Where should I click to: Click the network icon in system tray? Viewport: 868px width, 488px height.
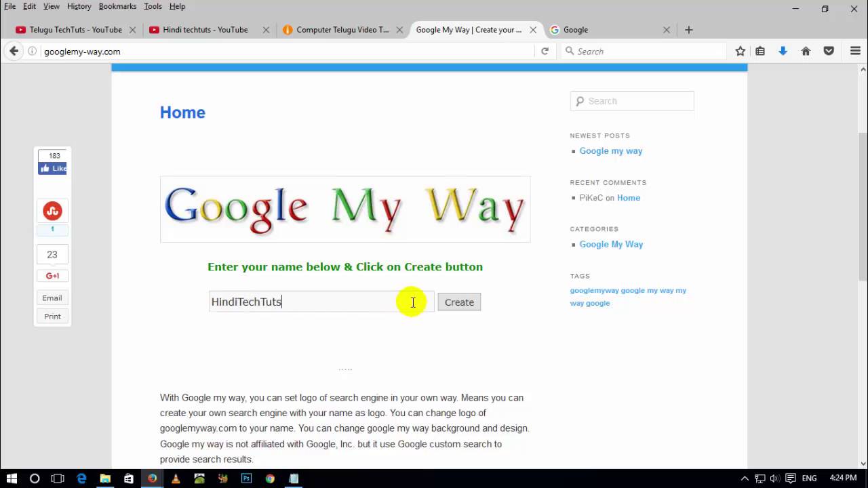coord(760,479)
